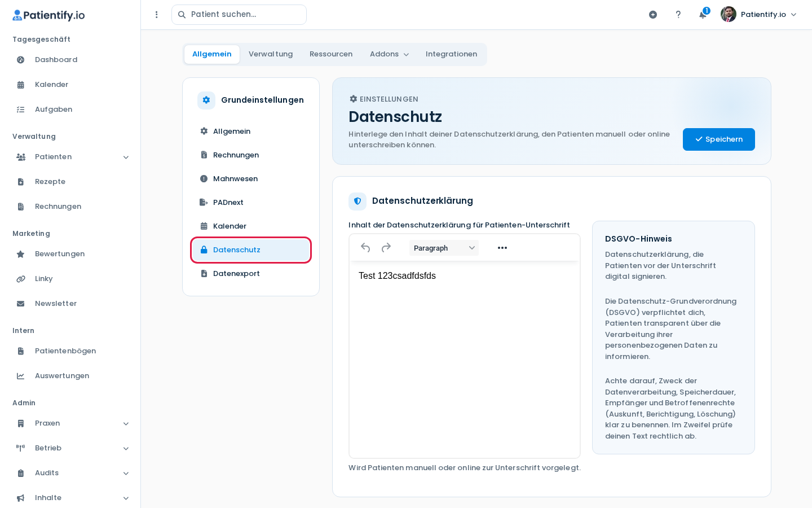
Task: Click the Speichern button
Action: point(719,139)
